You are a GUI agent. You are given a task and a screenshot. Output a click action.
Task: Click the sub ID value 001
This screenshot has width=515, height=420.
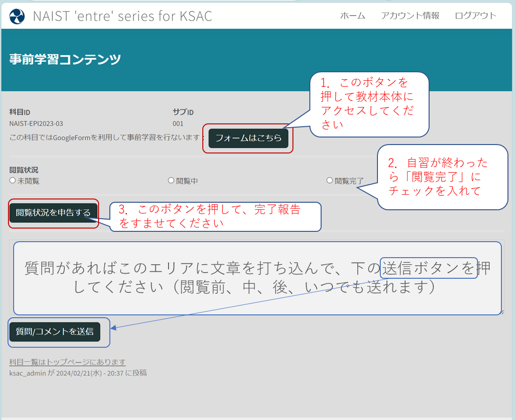(x=178, y=124)
